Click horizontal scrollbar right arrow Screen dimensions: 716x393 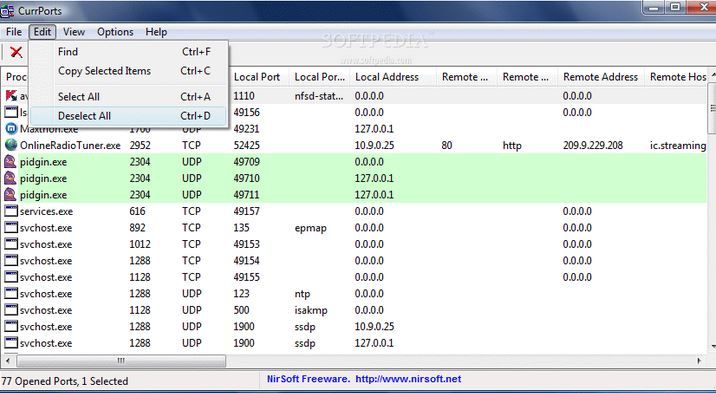click(x=699, y=361)
